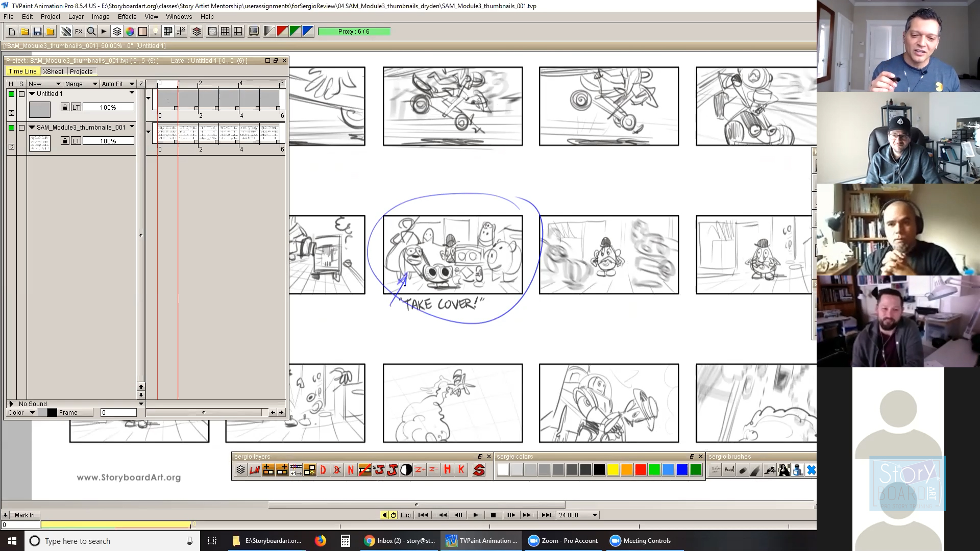
Task: Toggle visibility of the SAM_Module3_thumbnails_001 layer
Action: [11, 128]
